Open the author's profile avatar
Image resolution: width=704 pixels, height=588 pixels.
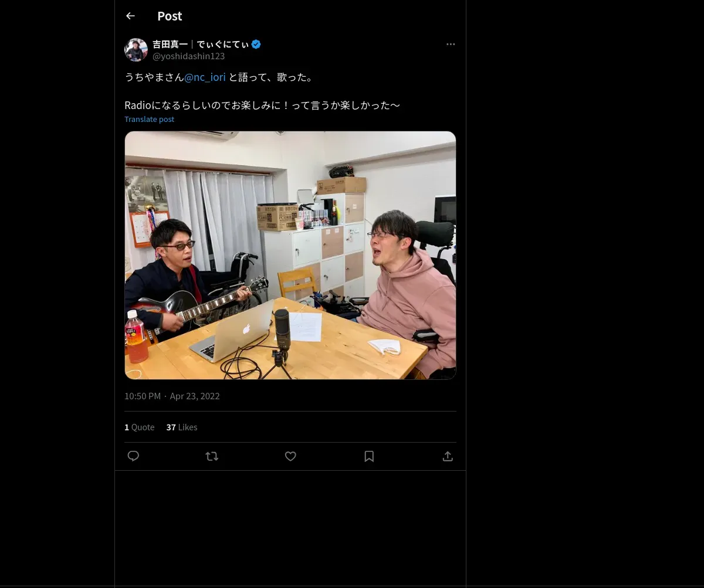click(x=136, y=50)
